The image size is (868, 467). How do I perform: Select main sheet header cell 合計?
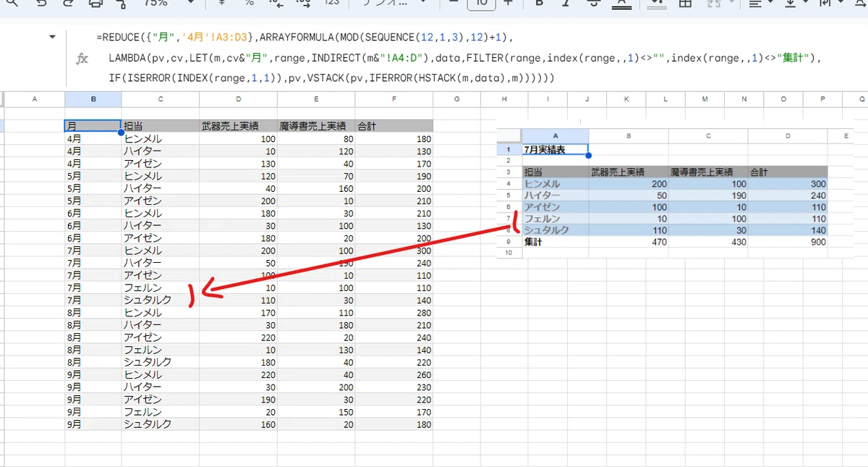coord(394,126)
